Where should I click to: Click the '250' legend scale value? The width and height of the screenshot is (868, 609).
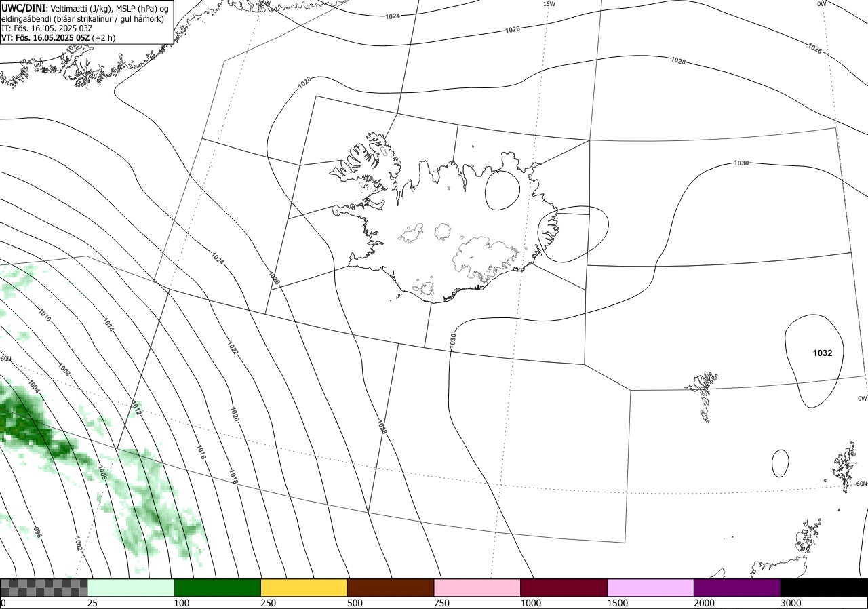tap(269, 603)
